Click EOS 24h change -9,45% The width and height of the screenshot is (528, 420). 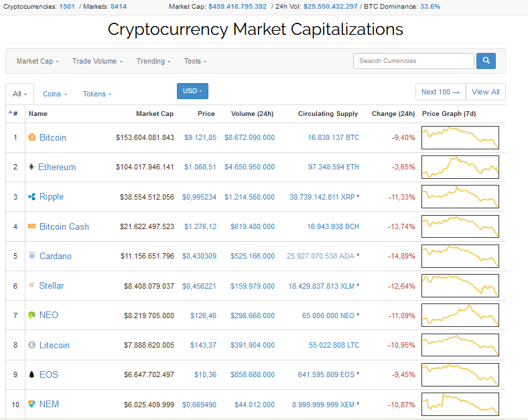(403, 374)
